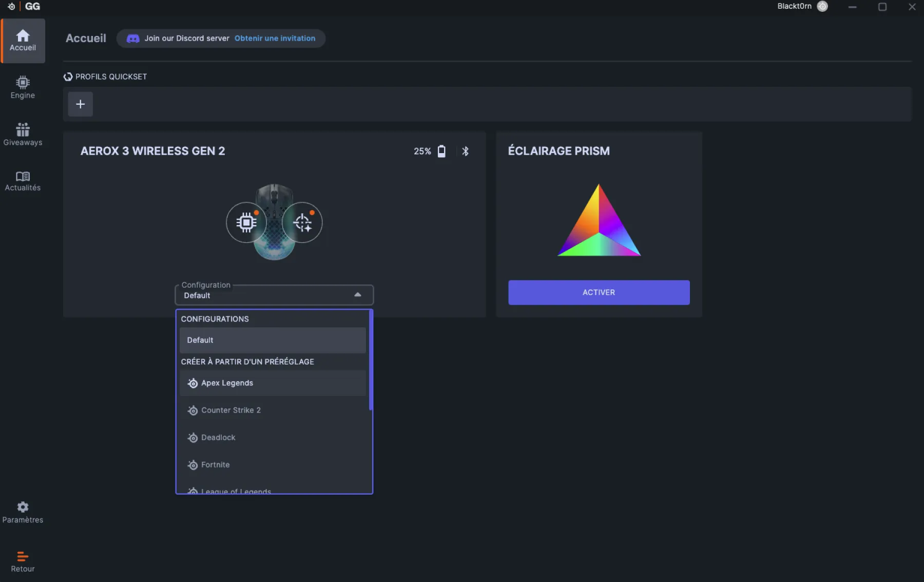Screen dimensions: 924x582
Task: Choose the Fortnite preset
Action: click(273, 465)
